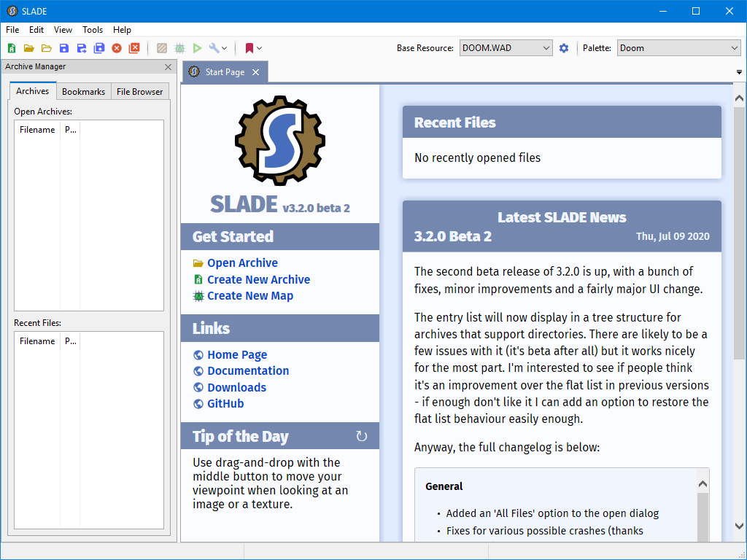747x560 pixels.
Task: Click the 'General' changelog heading
Action: pos(444,486)
